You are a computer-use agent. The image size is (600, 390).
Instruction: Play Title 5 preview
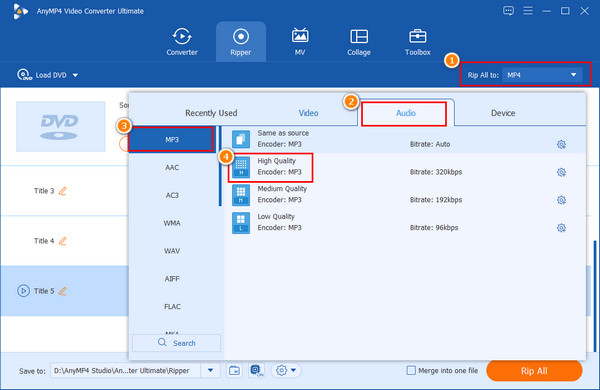click(23, 291)
